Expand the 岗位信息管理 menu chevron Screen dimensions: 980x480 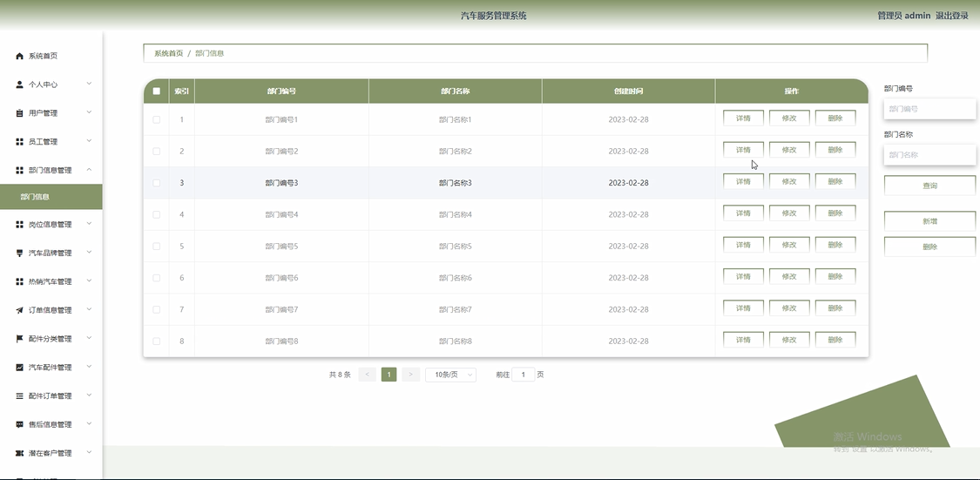(89, 224)
